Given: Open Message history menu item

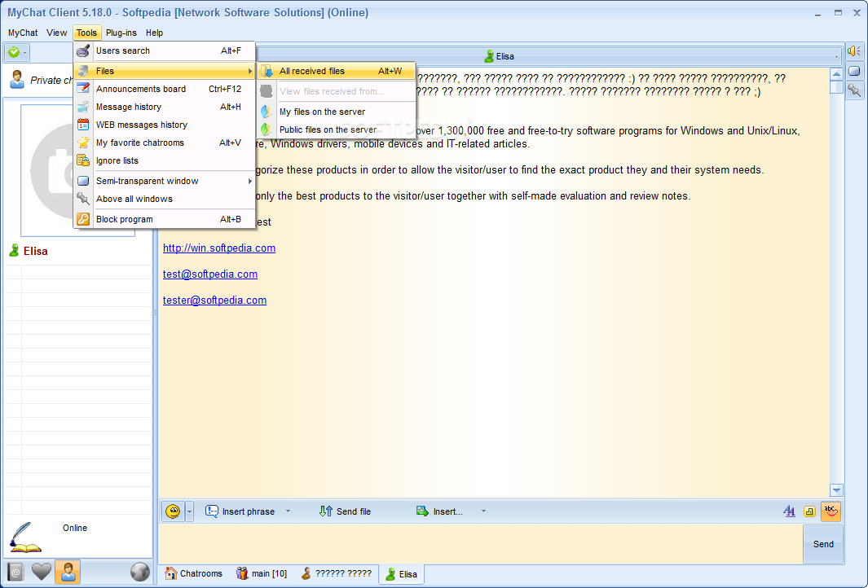Looking at the screenshot, I should (165, 107).
